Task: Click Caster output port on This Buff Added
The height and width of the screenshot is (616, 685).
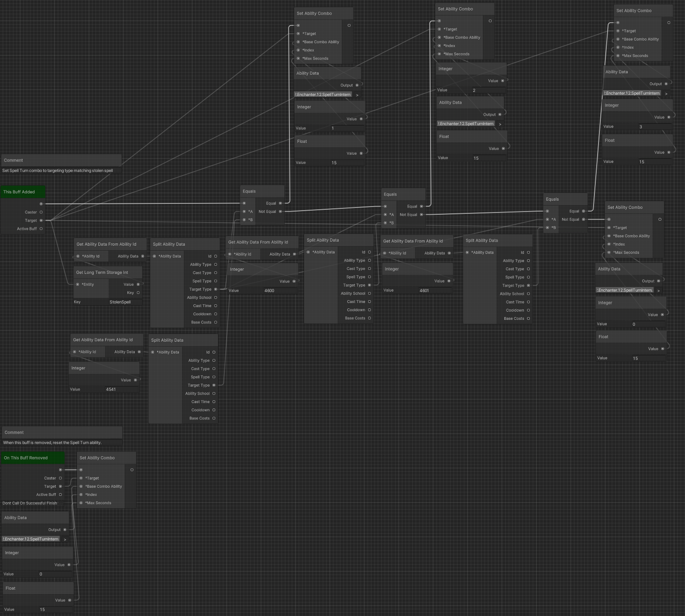Action: 41,212
